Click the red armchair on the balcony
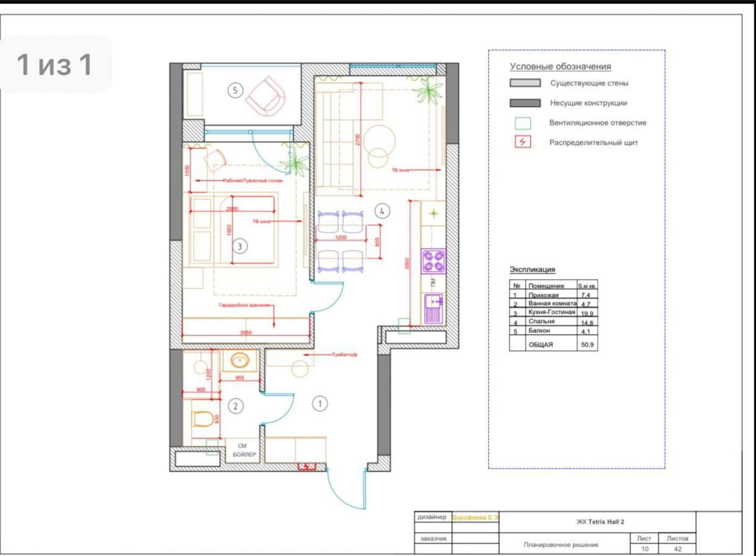The width and height of the screenshot is (756, 556). [x=266, y=96]
